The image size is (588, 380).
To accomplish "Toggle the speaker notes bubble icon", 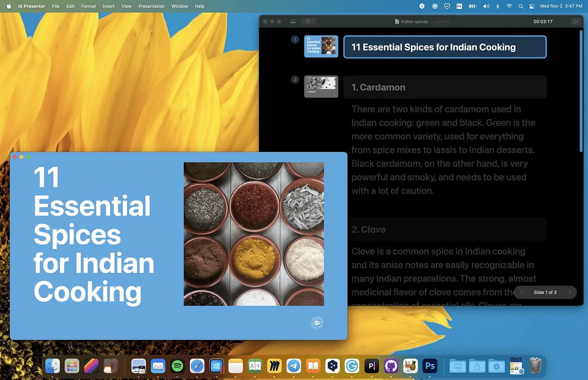I will (308, 22).
